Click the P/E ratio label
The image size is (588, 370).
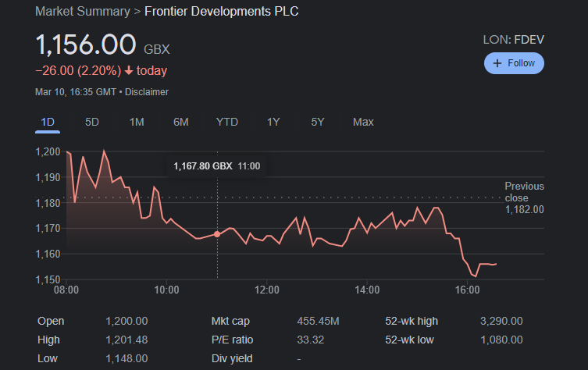[232, 340]
